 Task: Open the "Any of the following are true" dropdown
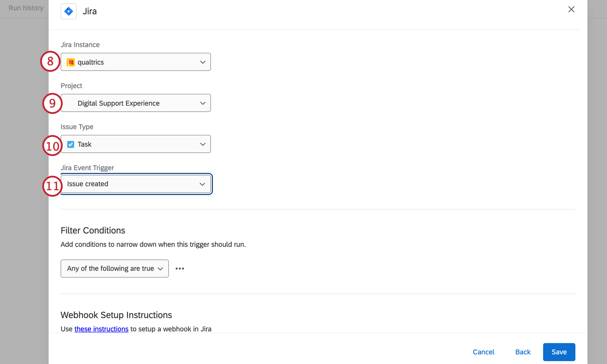(114, 268)
